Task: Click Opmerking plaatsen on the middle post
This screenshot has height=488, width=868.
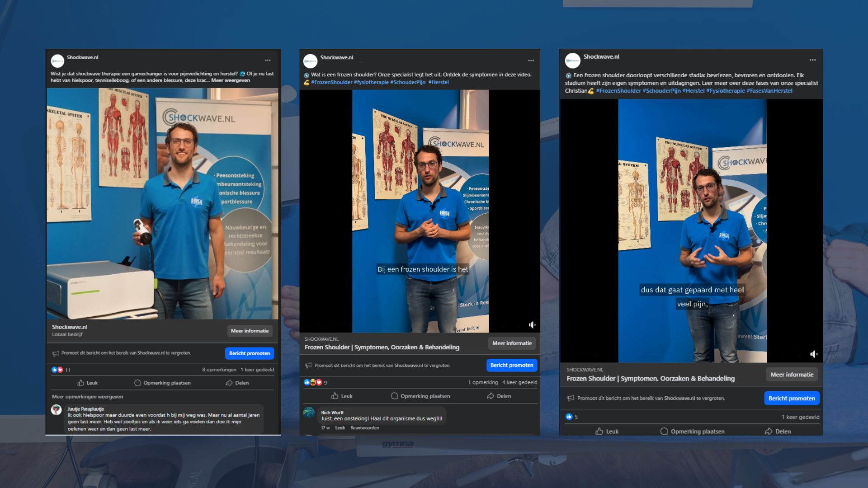Action: click(420, 396)
